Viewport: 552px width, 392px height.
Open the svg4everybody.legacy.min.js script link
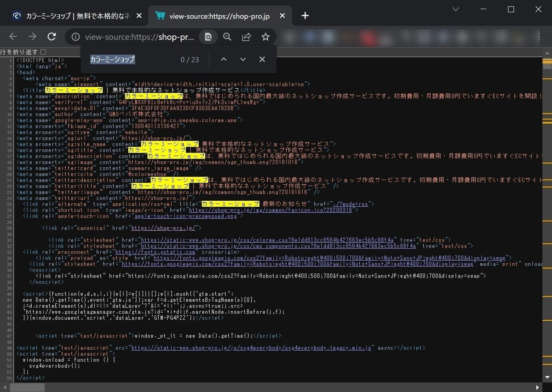tap(251, 348)
